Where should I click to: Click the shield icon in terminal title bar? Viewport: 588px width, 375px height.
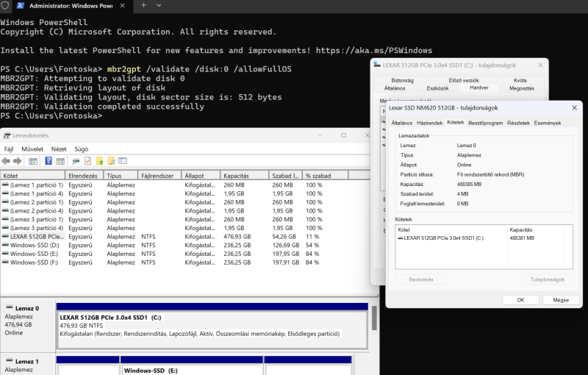point(5,6)
